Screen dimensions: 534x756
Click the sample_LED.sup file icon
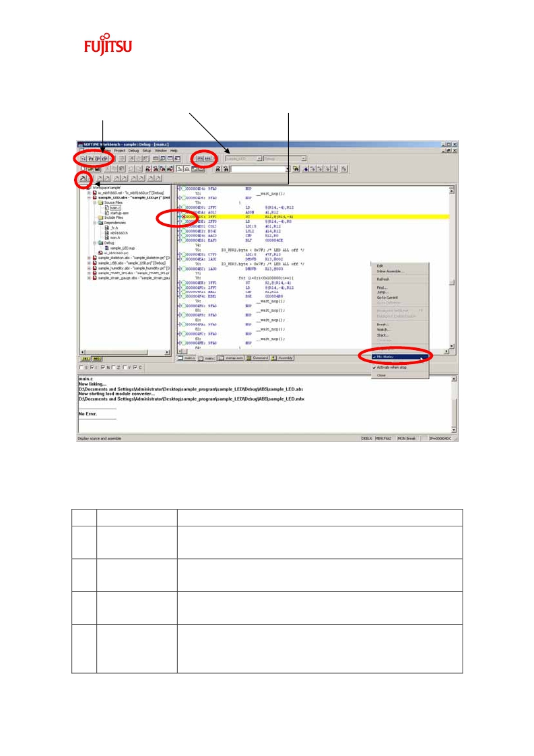click(107, 248)
